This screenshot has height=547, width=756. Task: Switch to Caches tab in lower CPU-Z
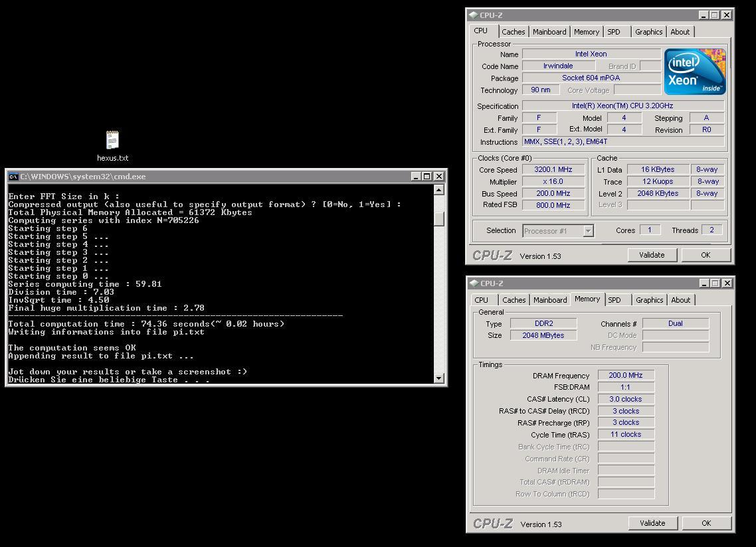pyautogui.click(x=514, y=300)
